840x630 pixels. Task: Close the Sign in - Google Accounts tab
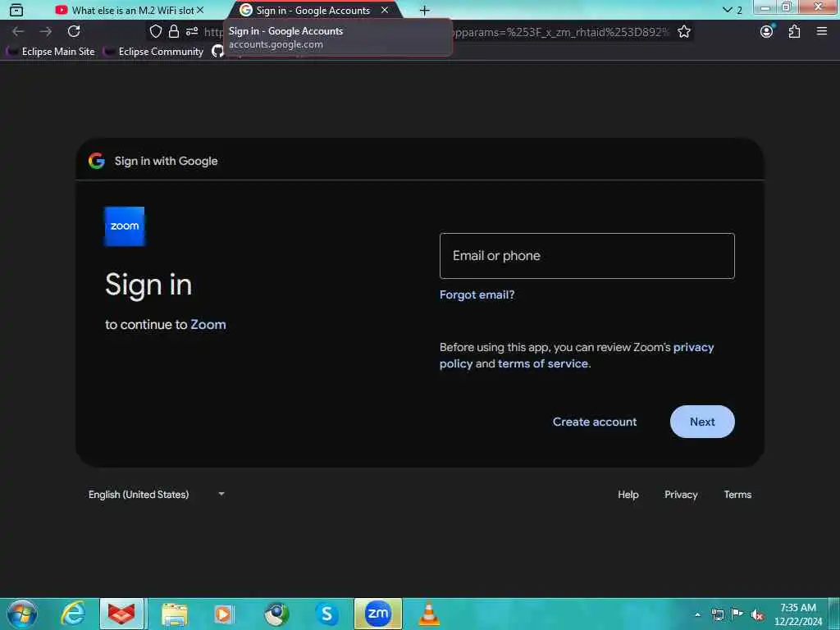point(385,10)
